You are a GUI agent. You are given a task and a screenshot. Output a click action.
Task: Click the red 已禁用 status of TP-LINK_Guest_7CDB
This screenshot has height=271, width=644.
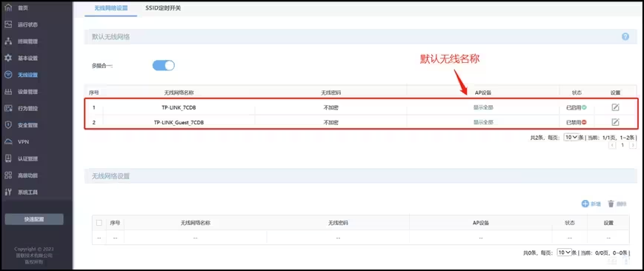coord(577,122)
